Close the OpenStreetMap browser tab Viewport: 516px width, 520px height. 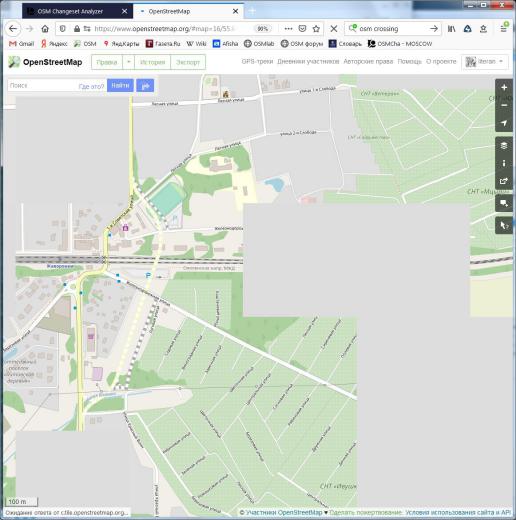[235, 11]
